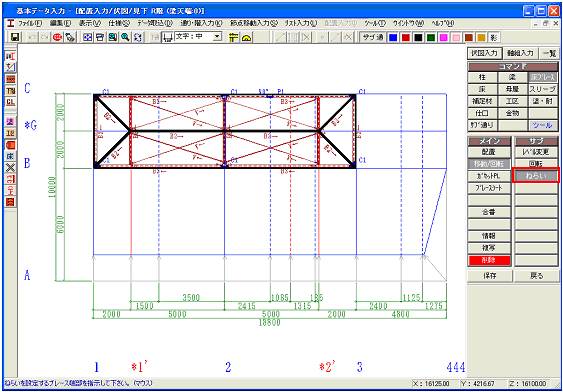This screenshot has height=392, width=563.
Task: Click the red round icon in toolbar
Action: 57,37
